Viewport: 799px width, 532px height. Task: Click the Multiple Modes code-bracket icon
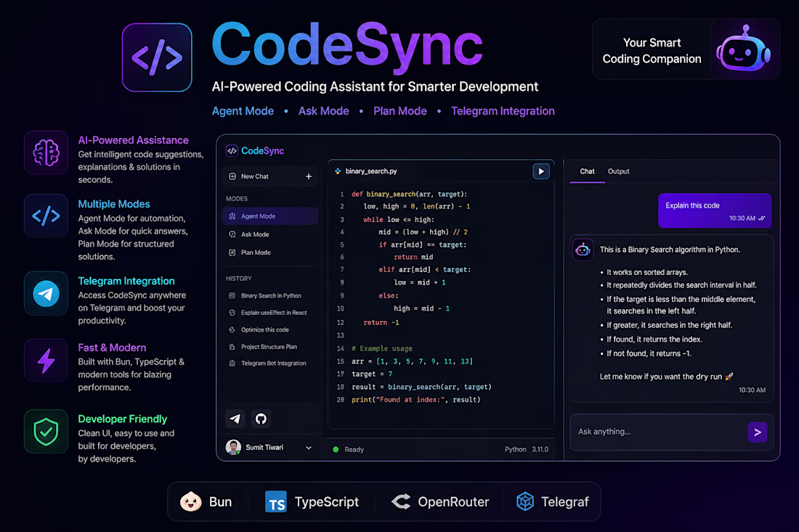click(x=46, y=216)
